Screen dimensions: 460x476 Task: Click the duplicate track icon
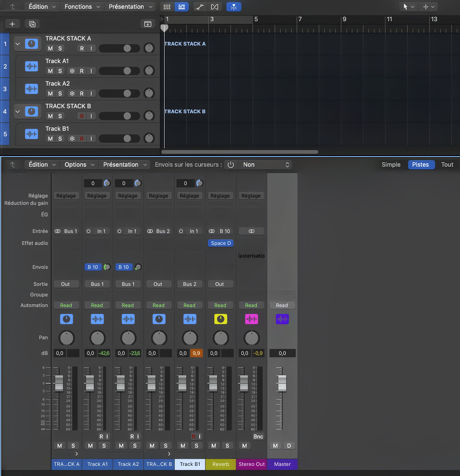32,24
